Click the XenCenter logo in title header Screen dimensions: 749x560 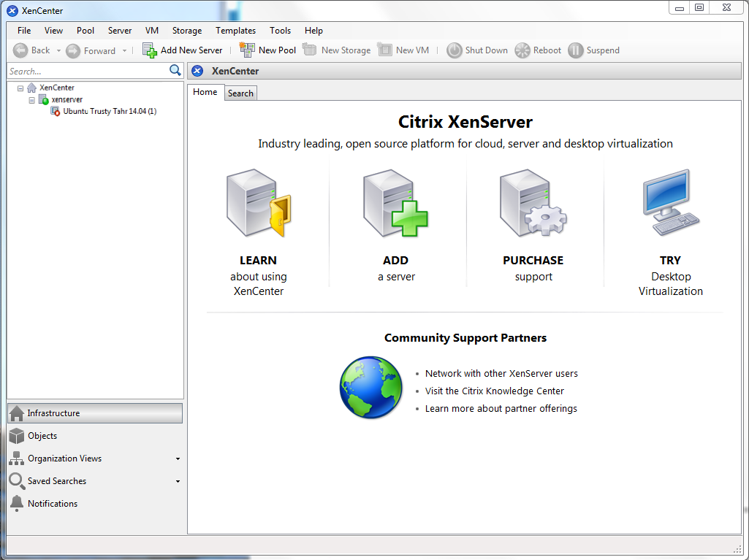point(197,71)
